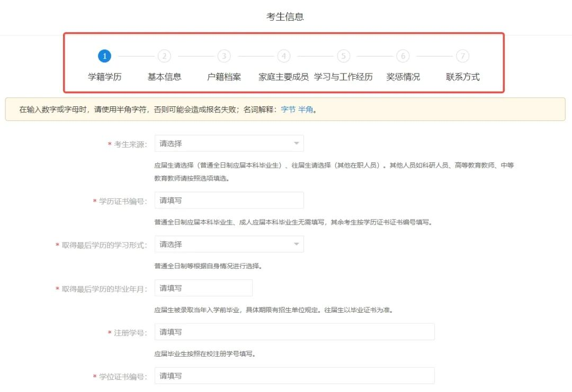Click hint text 普通全日制等根据自身情况进行选择
Viewport: 572px width, 392px height.
pos(208,266)
